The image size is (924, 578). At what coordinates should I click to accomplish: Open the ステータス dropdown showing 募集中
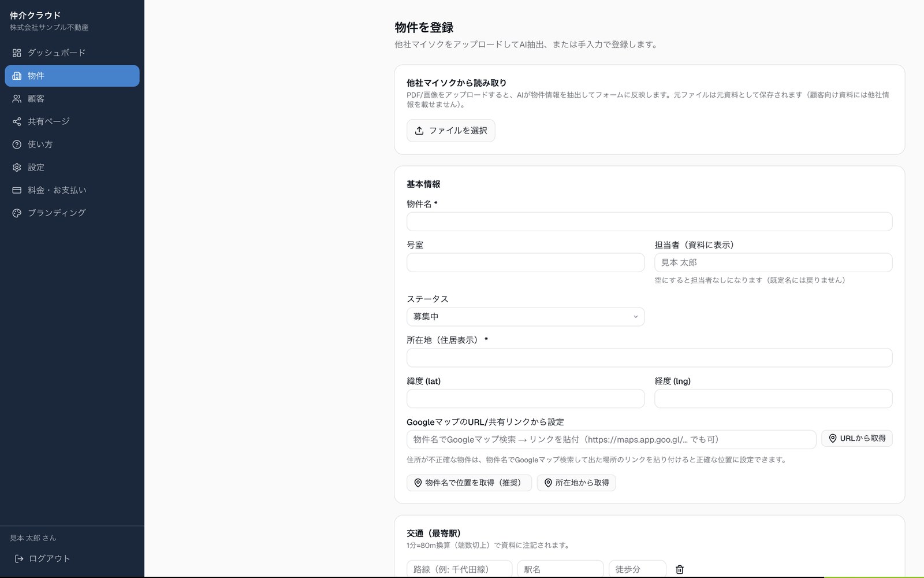[x=526, y=317]
